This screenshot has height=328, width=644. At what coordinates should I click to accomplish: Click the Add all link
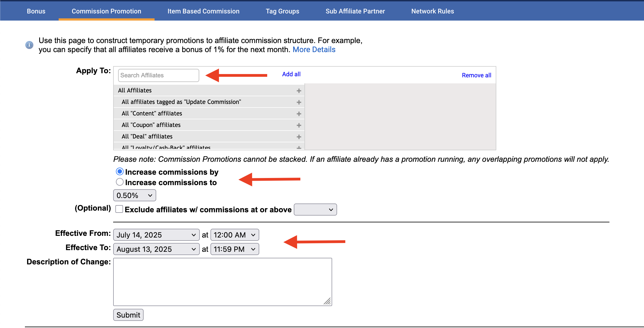[291, 74]
